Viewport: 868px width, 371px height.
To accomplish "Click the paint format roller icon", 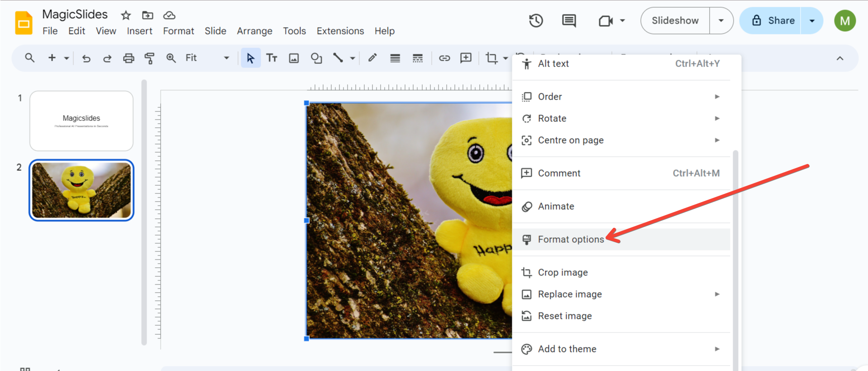I will (x=149, y=58).
